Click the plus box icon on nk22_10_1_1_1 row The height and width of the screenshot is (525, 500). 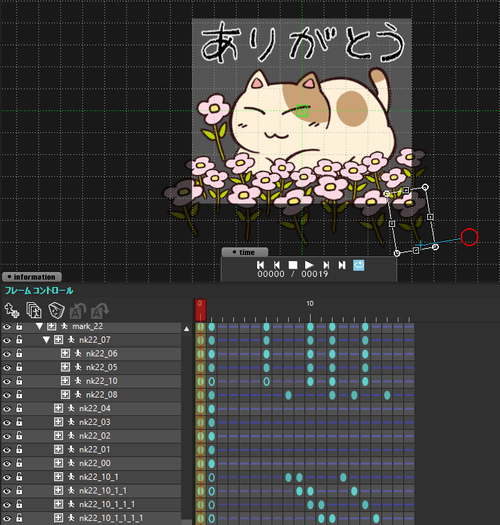pyautogui.click(x=59, y=504)
